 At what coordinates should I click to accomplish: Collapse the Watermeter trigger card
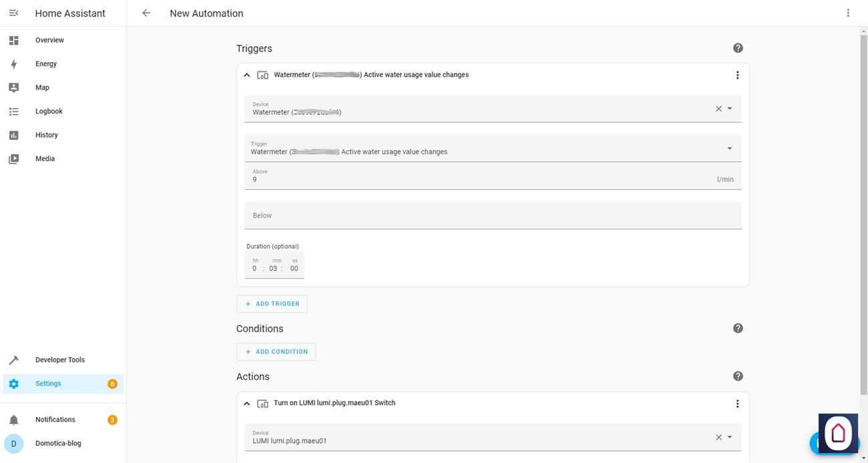pos(247,75)
